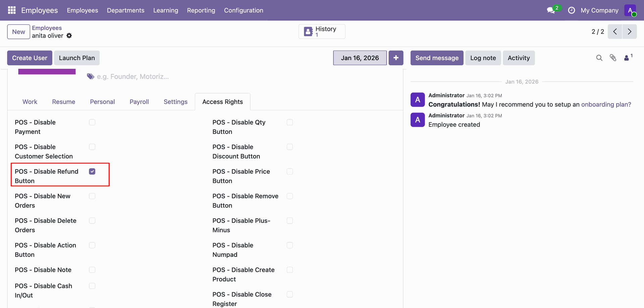Switch to the Payroll tab

pos(139,102)
